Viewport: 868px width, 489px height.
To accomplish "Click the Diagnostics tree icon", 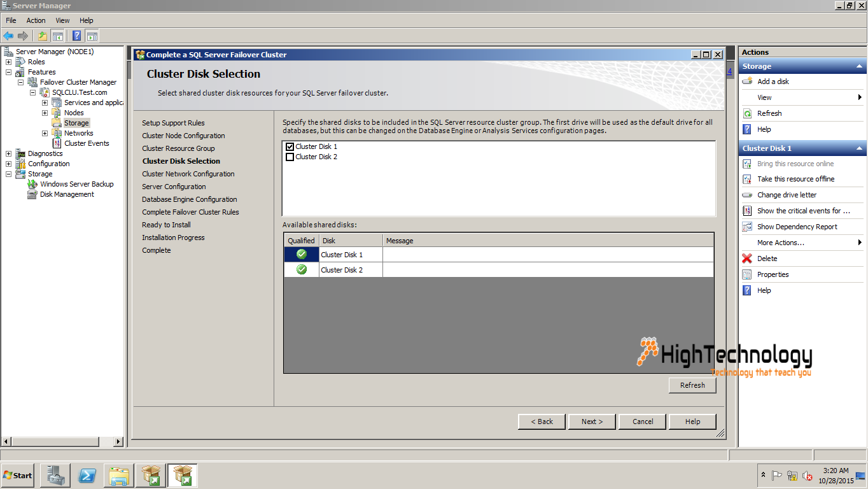I will (x=20, y=153).
